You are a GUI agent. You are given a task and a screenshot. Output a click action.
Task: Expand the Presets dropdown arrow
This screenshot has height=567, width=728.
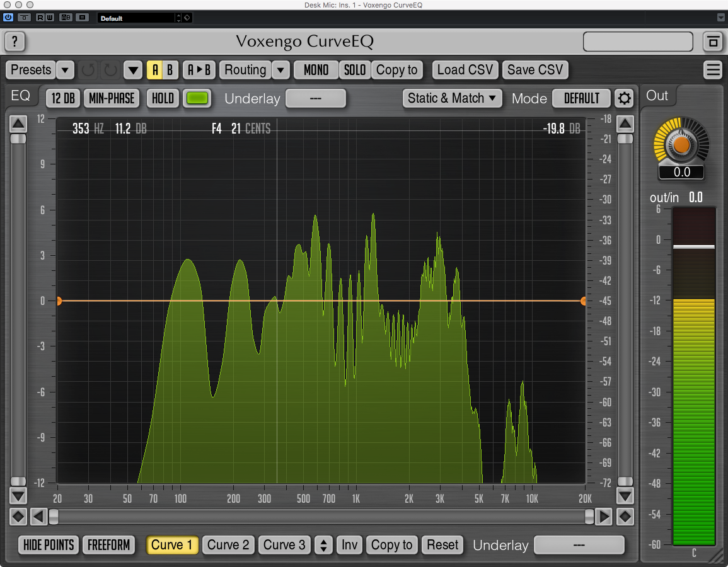[65, 70]
